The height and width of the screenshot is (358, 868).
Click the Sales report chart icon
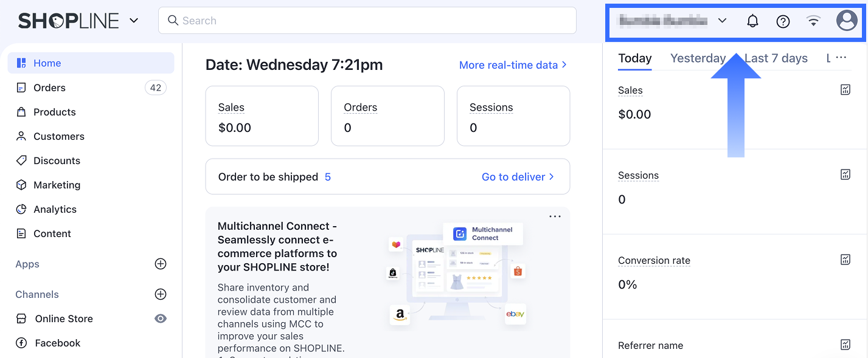coord(845,90)
